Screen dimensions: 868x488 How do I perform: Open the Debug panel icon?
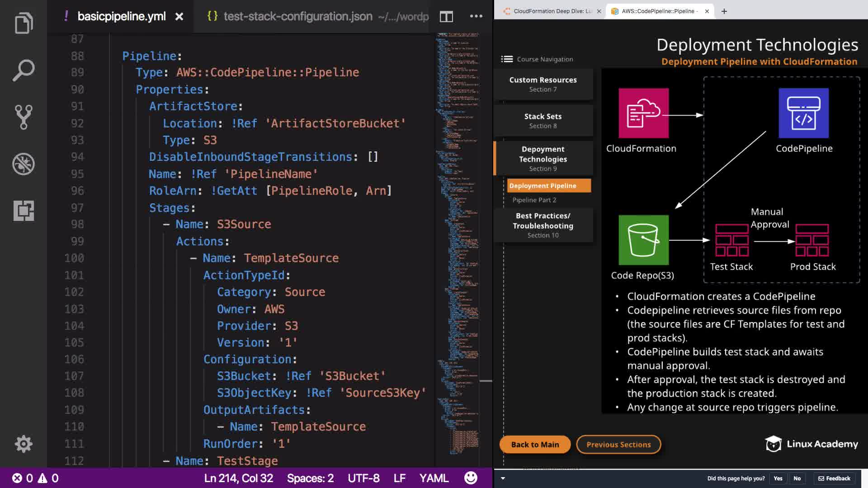[x=24, y=164]
